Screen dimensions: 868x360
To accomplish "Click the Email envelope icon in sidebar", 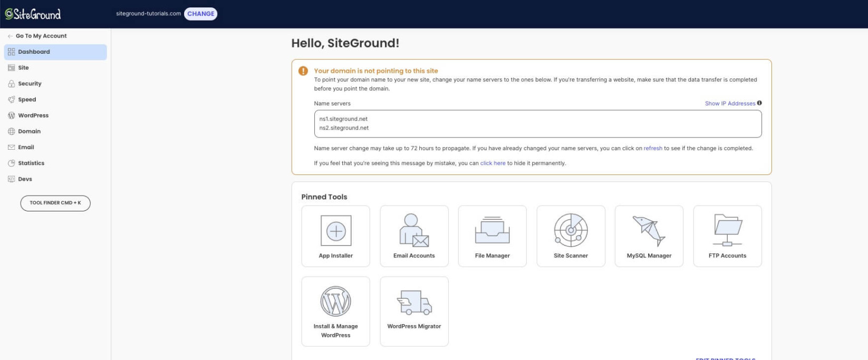I will [12, 147].
